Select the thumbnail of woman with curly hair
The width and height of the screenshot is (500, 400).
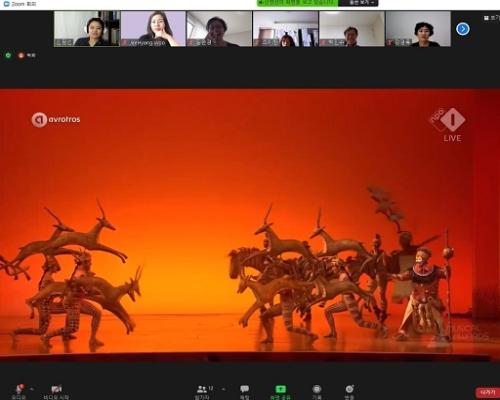point(418,29)
